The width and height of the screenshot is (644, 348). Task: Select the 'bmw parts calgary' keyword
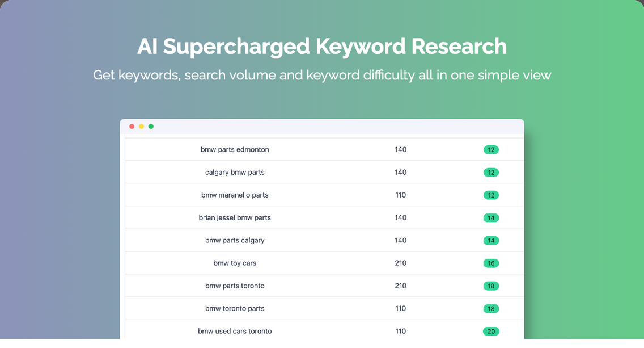coord(235,240)
